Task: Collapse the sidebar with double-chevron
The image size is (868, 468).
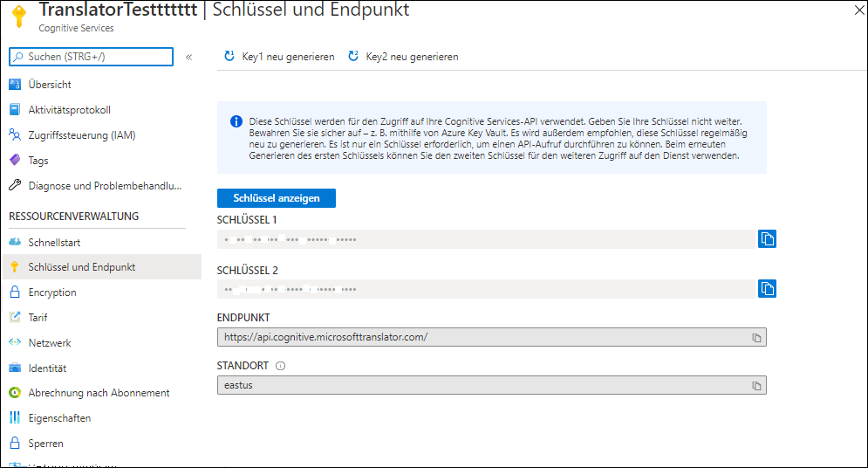Action: [x=188, y=57]
